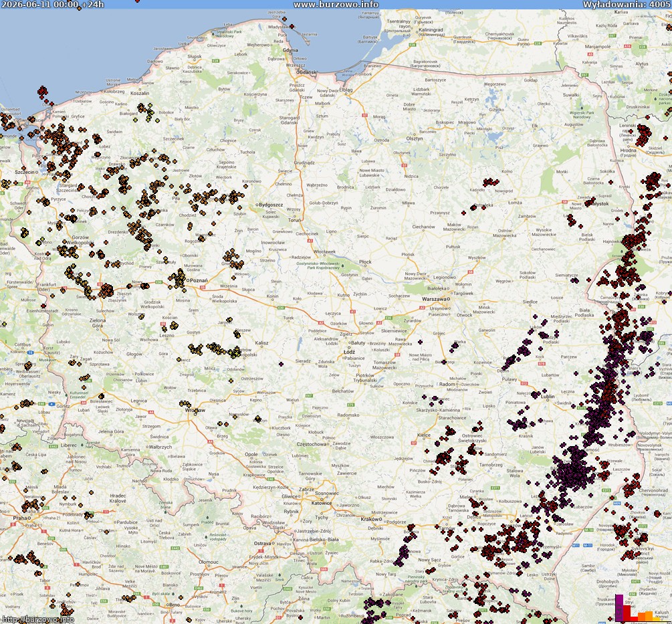Click the Bydgoszcz city label
This screenshot has width=672, height=624.
[x=271, y=205]
